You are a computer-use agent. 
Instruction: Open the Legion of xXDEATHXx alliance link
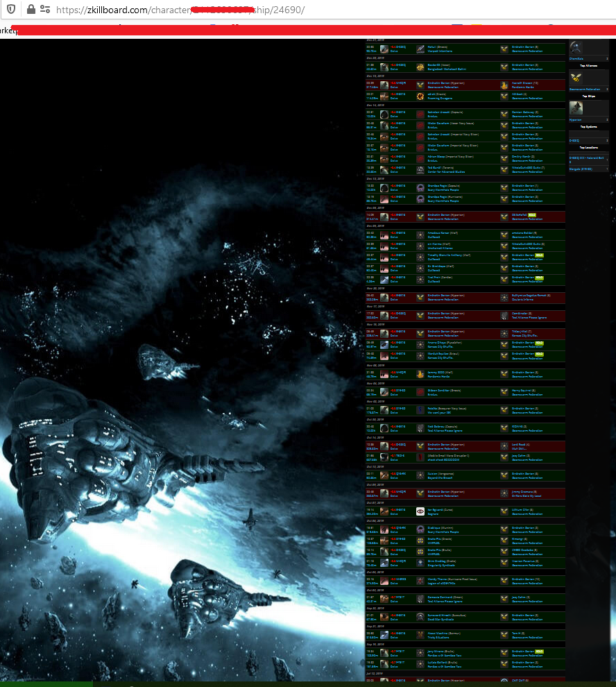pyautogui.click(x=442, y=584)
